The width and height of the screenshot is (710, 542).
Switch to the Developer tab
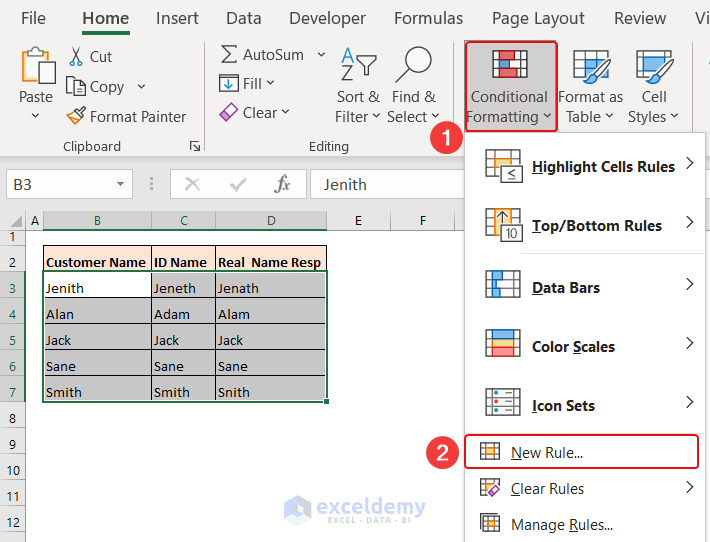327,18
